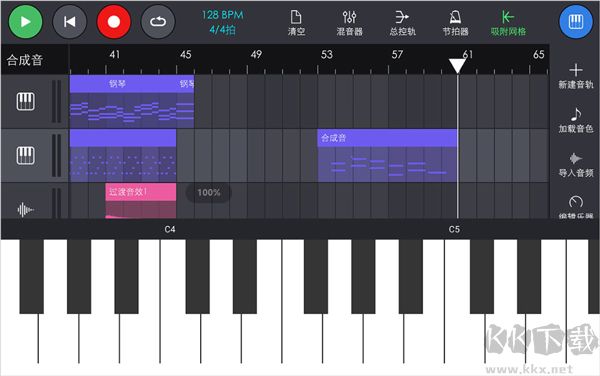Image resolution: width=600 pixels, height=376 pixels.
Task: Start playback with the green play button
Action: tap(25, 22)
